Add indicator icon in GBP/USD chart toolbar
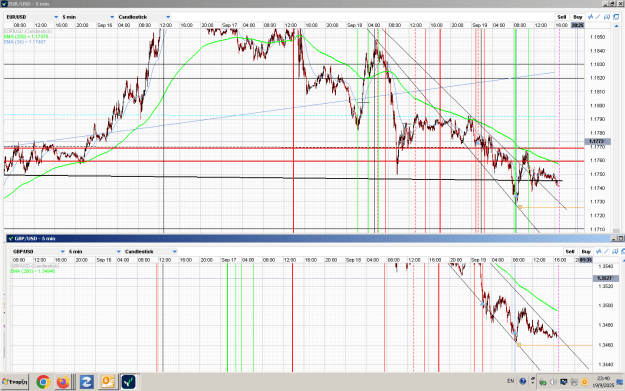The image size is (625, 391). point(599,251)
